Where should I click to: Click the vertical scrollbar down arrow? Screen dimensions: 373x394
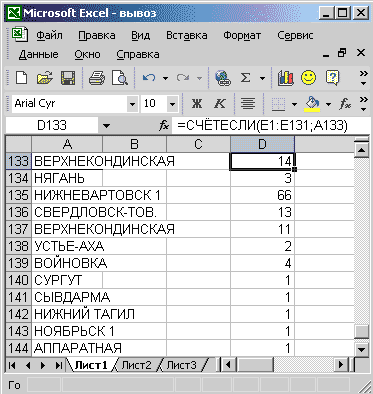(362, 350)
